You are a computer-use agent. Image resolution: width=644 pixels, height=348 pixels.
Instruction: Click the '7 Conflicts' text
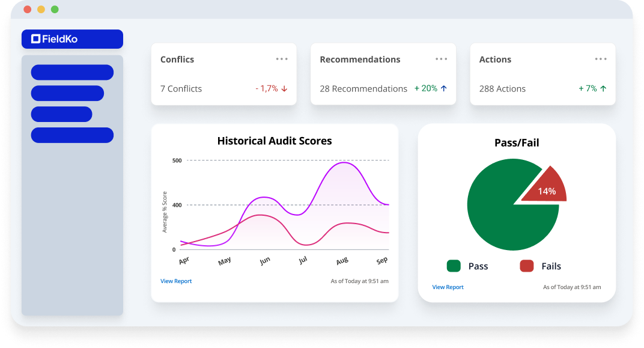pos(181,89)
